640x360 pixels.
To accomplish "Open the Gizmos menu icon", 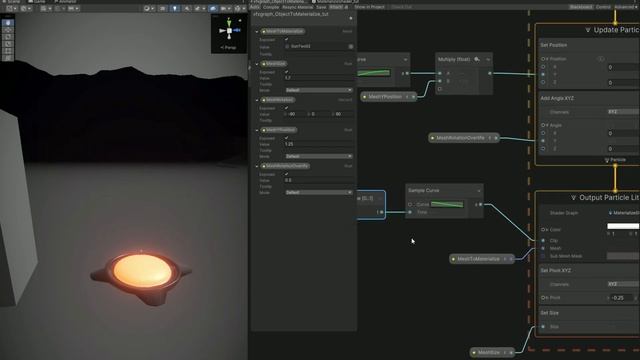I will (x=238, y=8).
